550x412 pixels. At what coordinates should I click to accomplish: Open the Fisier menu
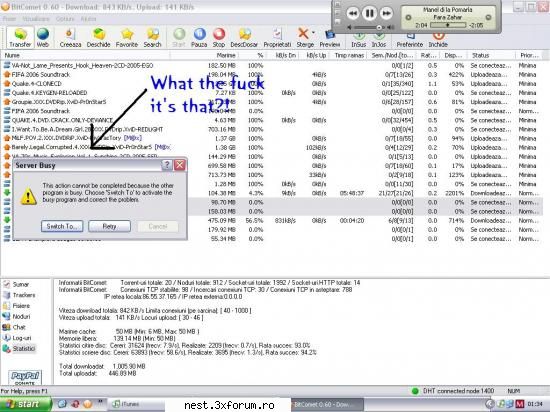(x=9, y=19)
